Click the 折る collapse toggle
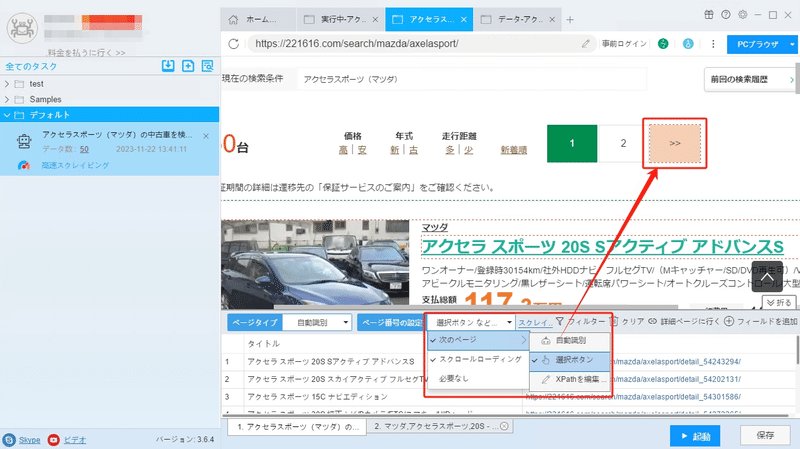Screen dimensions: 800x449 [779, 303]
